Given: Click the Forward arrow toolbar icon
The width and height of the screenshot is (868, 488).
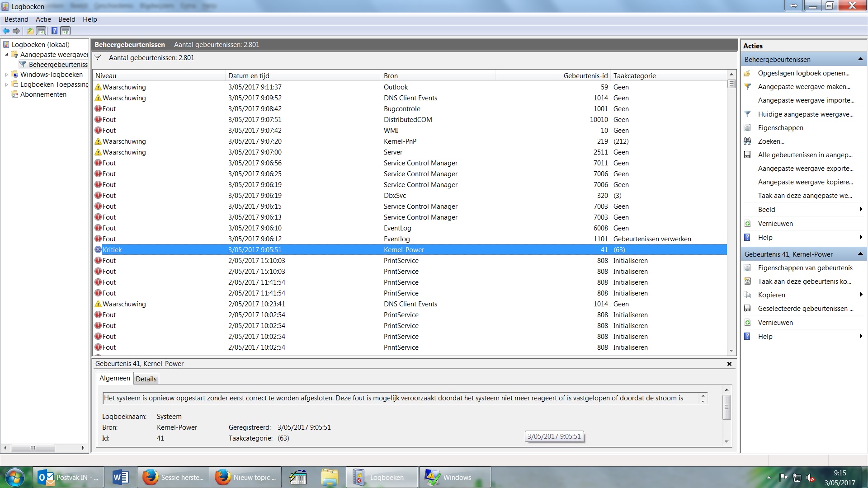Looking at the screenshot, I should pyautogui.click(x=16, y=31).
